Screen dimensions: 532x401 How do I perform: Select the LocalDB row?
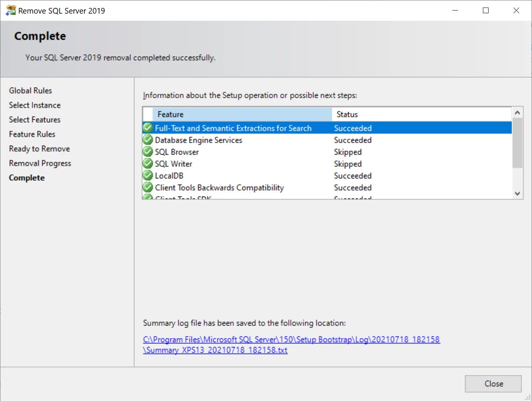[327, 175]
